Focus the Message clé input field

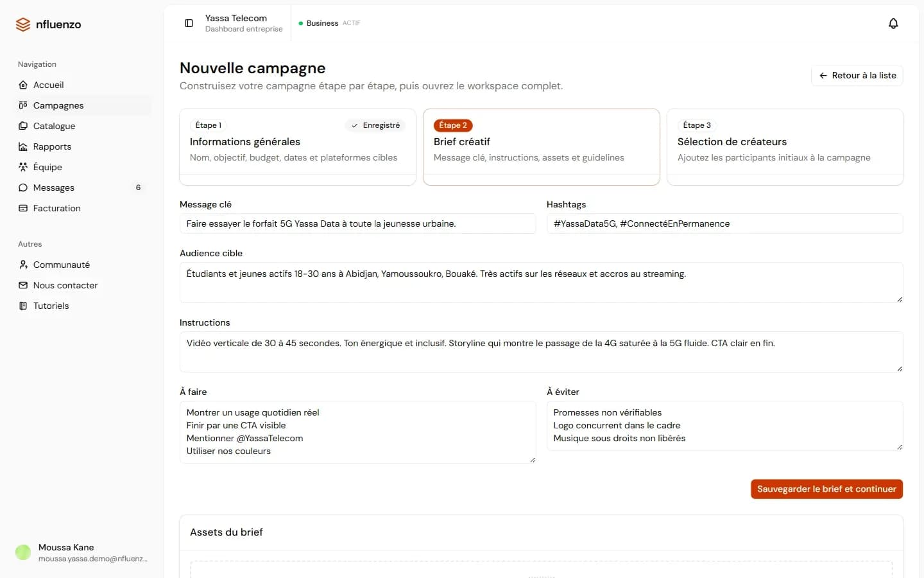(x=358, y=223)
